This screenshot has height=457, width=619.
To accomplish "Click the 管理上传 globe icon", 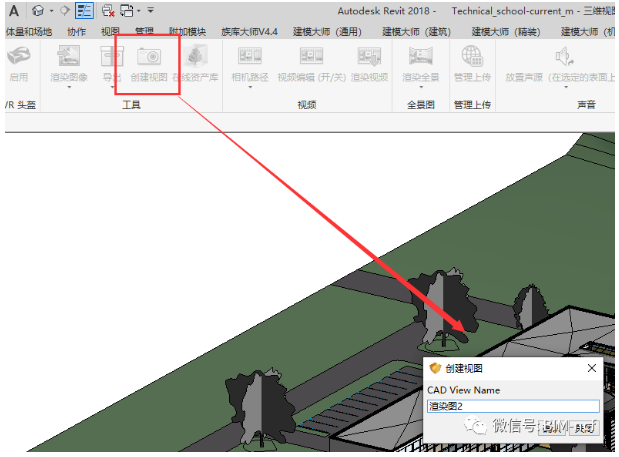I will coord(472,56).
